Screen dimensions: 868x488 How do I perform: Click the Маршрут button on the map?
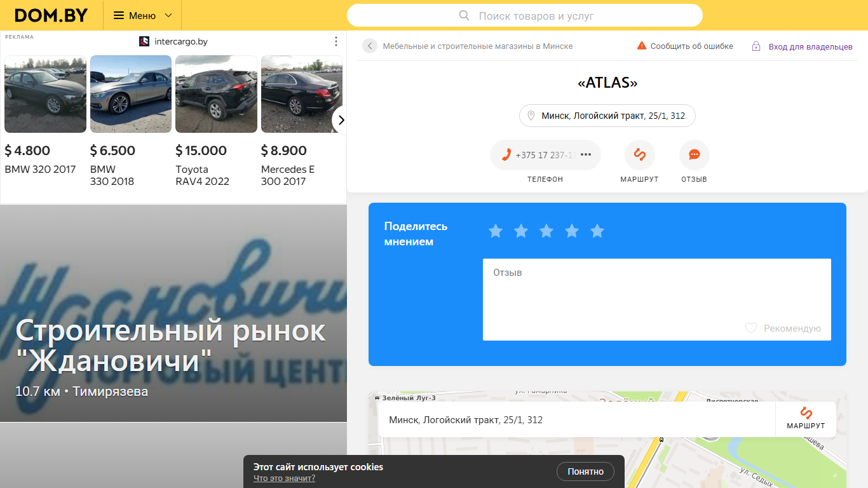806,419
